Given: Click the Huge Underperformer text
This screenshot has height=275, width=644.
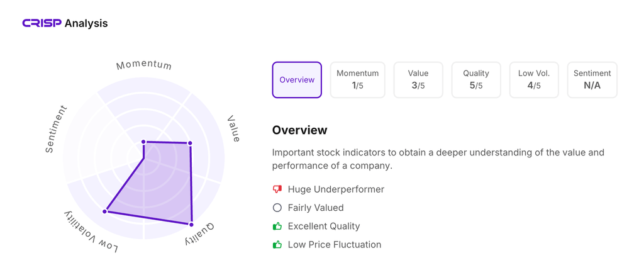Looking at the screenshot, I should pyautogui.click(x=336, y=189).
